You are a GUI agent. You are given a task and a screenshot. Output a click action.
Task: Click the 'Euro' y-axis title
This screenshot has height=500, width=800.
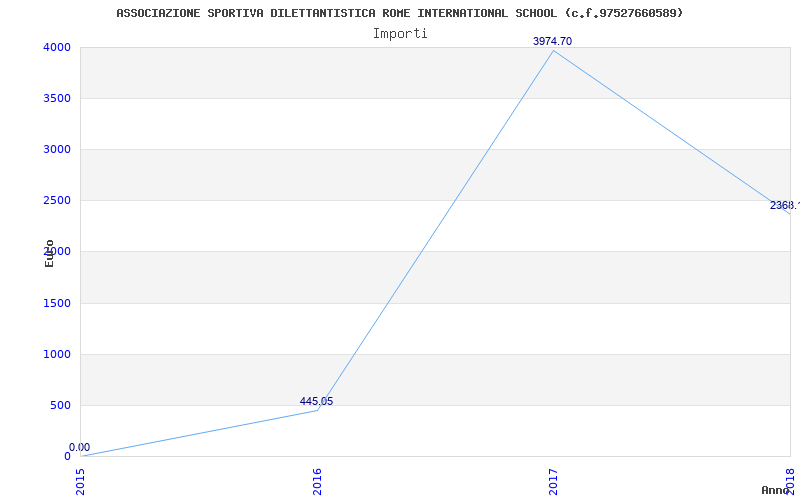[x=49, y=253]
